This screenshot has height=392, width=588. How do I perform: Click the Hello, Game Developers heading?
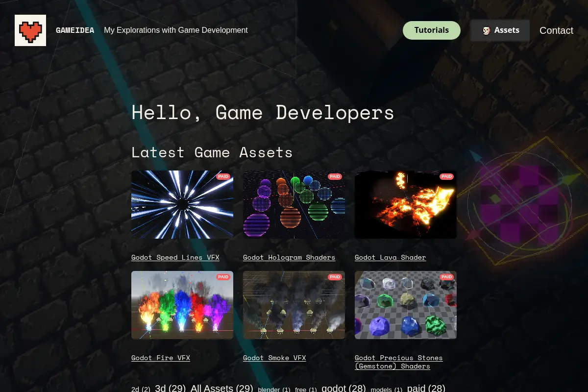pyautogui.click(x=263, y=113)
